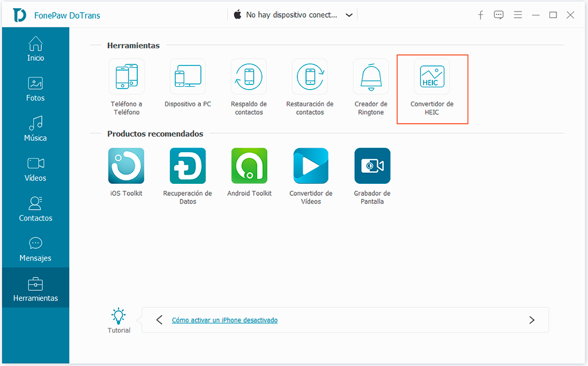Launch the Creador de Ringtone
588x366 pixels.
(x=371, y=76)
